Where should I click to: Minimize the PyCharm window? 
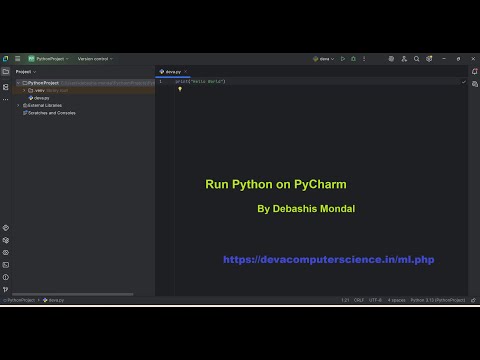point(444,59)
